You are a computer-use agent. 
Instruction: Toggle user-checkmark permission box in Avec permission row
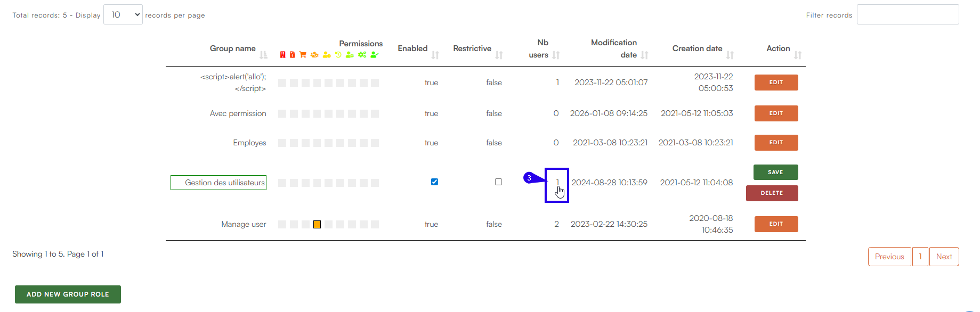pos(375,114)
